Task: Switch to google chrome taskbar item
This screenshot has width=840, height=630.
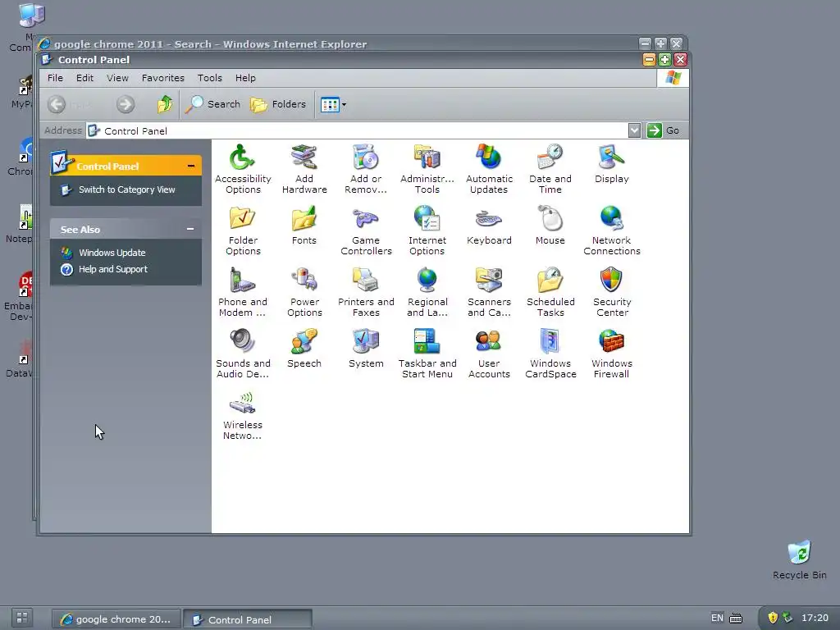Action: [116, 619]
